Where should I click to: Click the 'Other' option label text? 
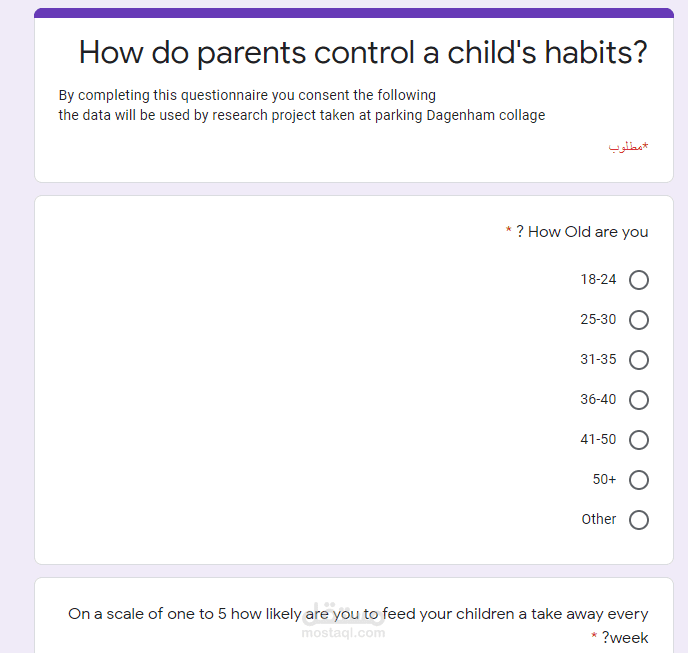[599, 520]
